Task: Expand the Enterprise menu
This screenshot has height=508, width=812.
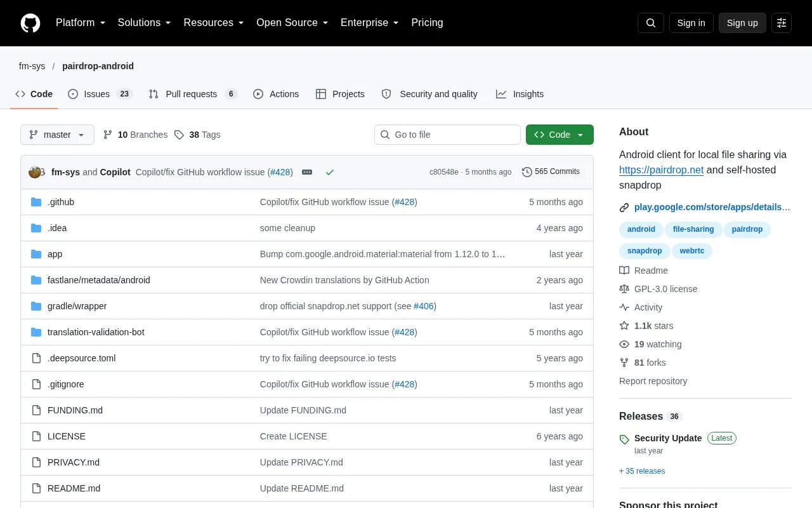Action: [370, 23]
